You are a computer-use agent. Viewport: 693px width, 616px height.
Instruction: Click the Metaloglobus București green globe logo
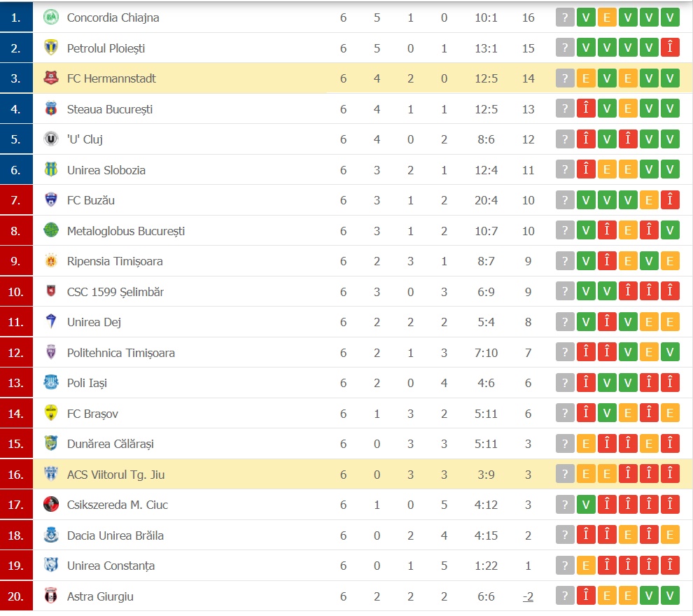tap(51, 231)
